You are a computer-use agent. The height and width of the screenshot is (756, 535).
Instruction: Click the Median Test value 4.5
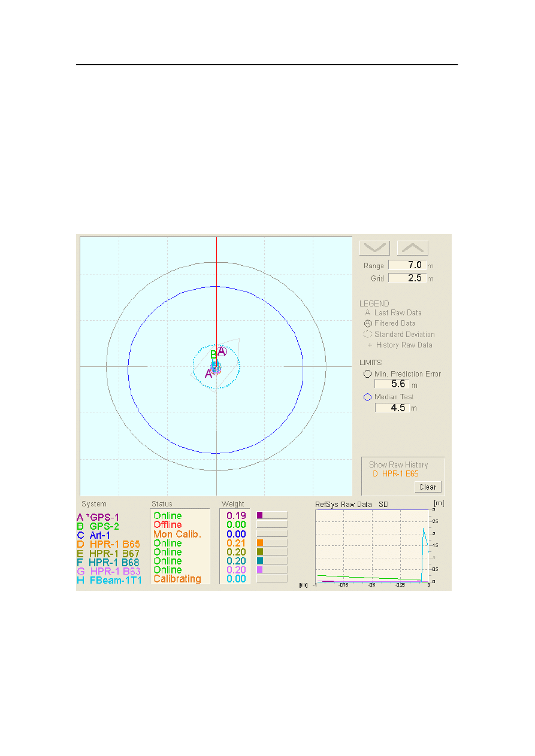click(392, 408)
